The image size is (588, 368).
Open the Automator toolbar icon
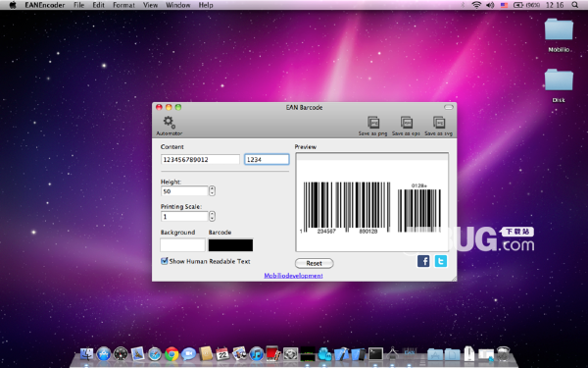[x=170, y=126]
